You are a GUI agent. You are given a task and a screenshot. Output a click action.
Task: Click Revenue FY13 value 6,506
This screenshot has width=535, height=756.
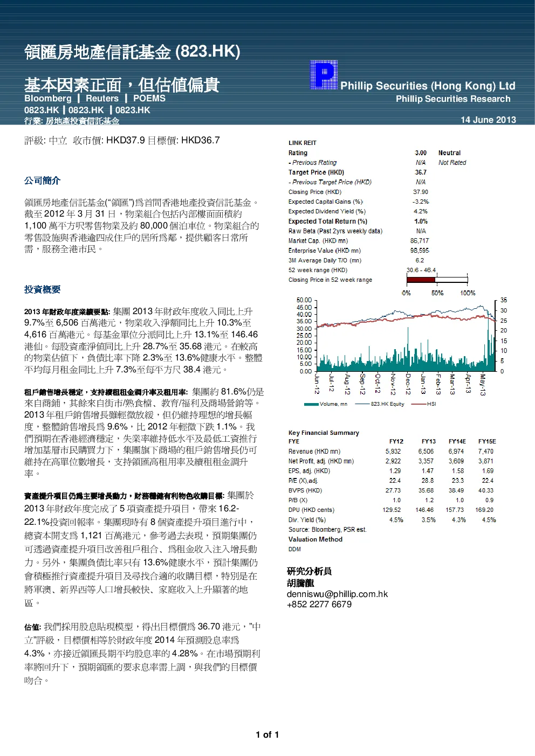point(426,452)
